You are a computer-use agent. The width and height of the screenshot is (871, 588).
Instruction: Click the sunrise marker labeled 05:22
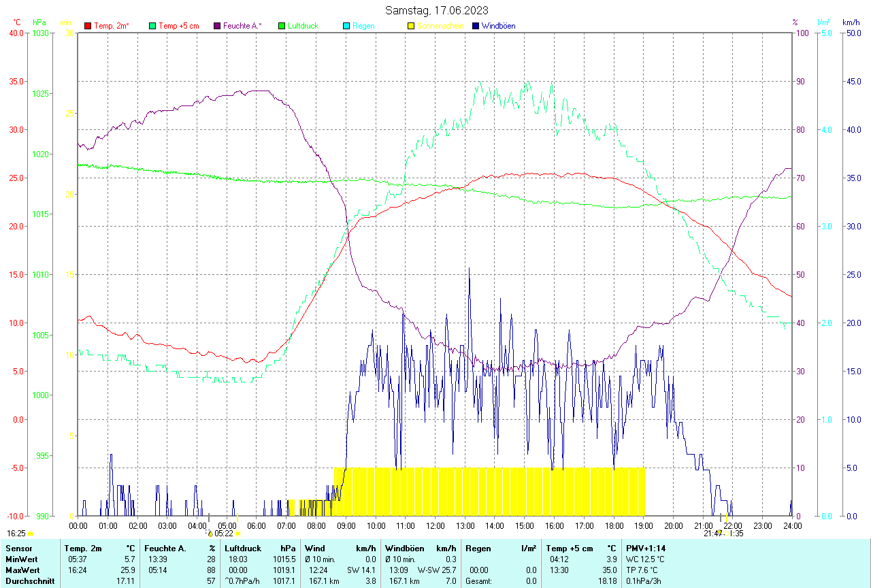tap(224, 534)
